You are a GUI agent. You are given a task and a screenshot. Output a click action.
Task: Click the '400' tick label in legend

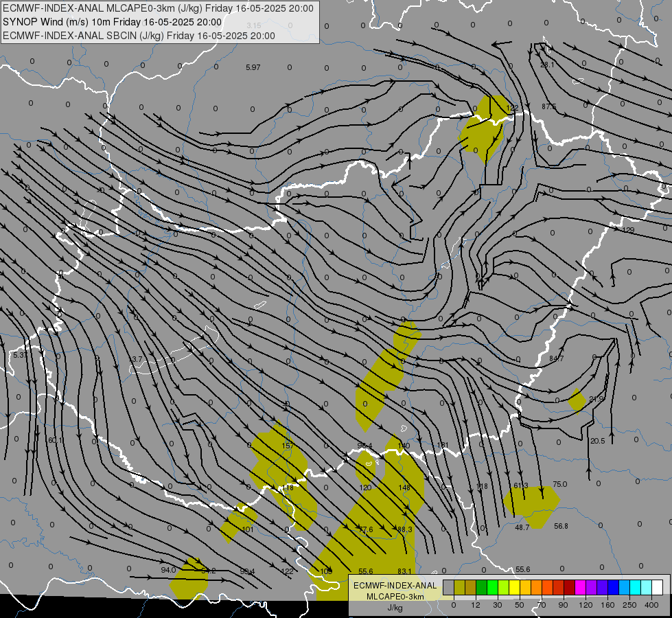pos(651,605)
